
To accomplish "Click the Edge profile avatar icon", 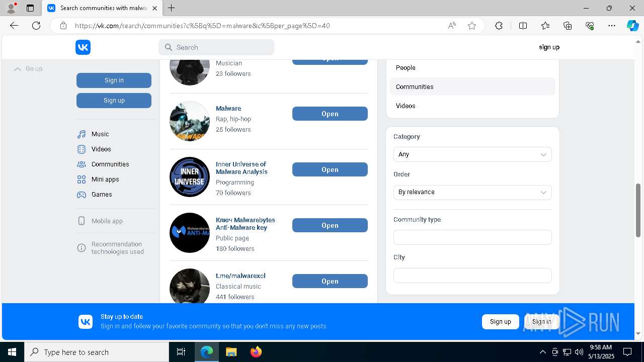I will [x=11, y=8].
